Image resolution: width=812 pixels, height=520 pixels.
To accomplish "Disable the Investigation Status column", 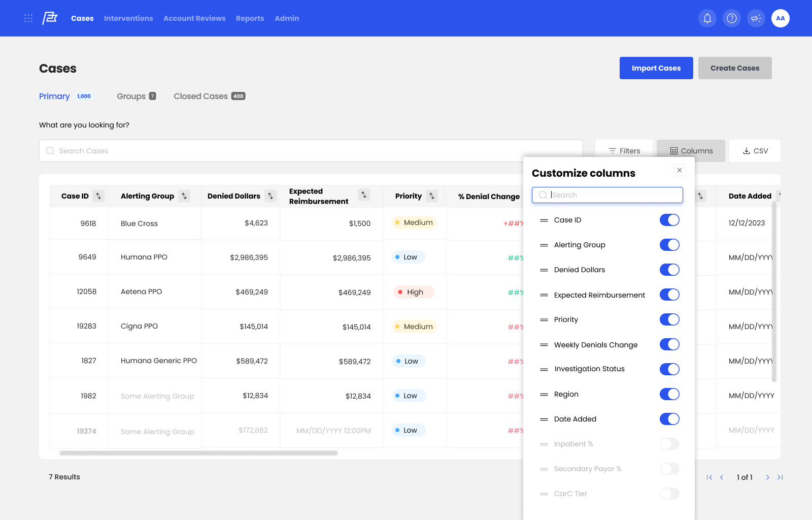I will click(669, 369).
